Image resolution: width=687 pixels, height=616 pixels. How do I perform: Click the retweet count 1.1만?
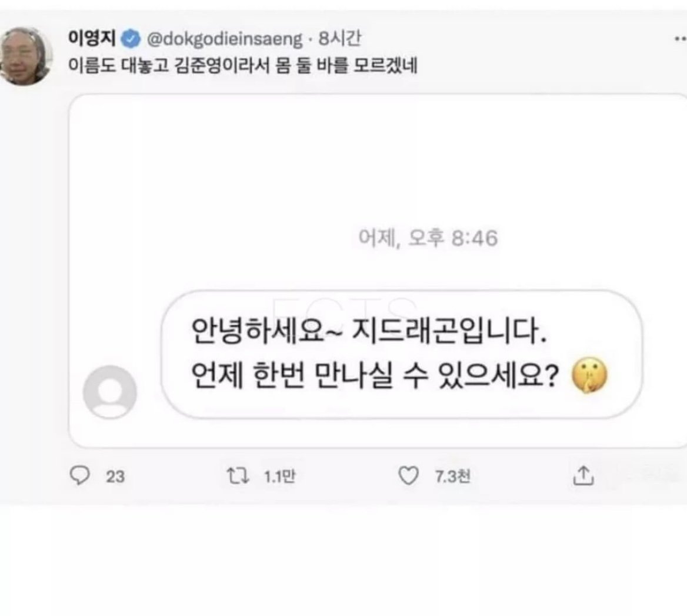(x=279, y=476)
